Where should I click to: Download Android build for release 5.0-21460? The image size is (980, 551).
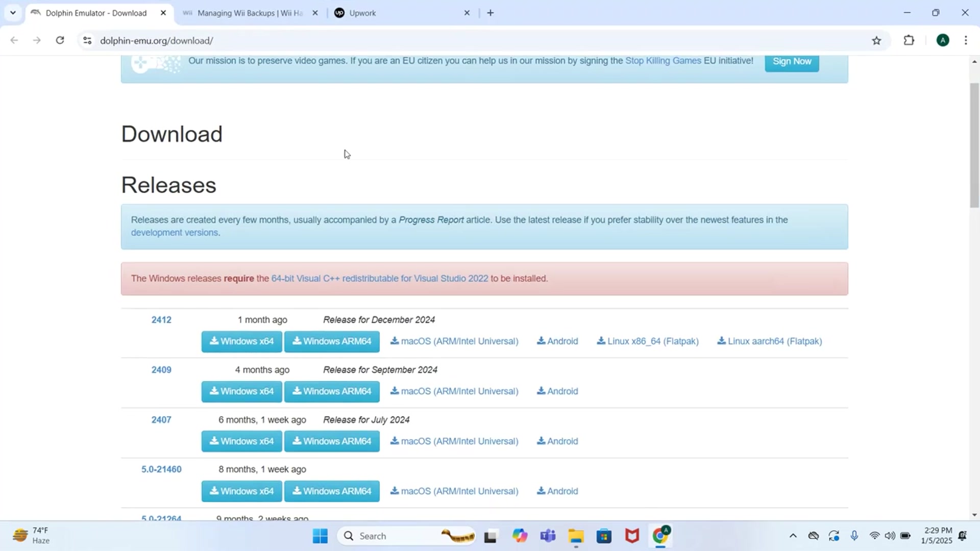[x=557, y=491]
